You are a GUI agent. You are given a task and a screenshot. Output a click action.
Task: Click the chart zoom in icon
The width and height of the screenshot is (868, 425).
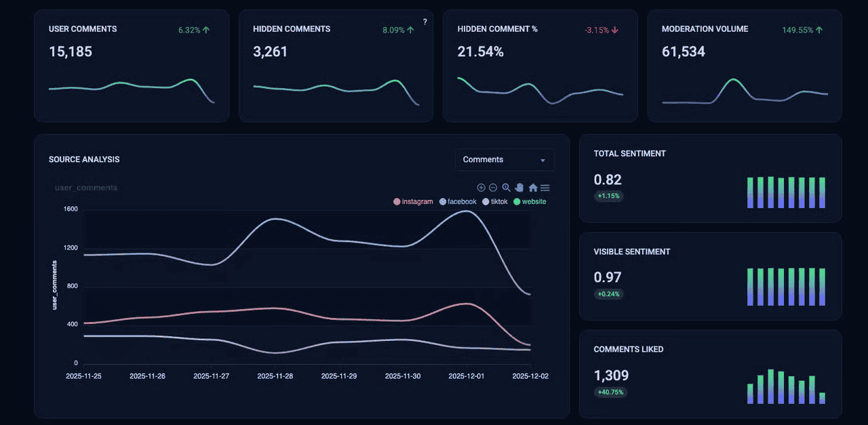(481, 188)
